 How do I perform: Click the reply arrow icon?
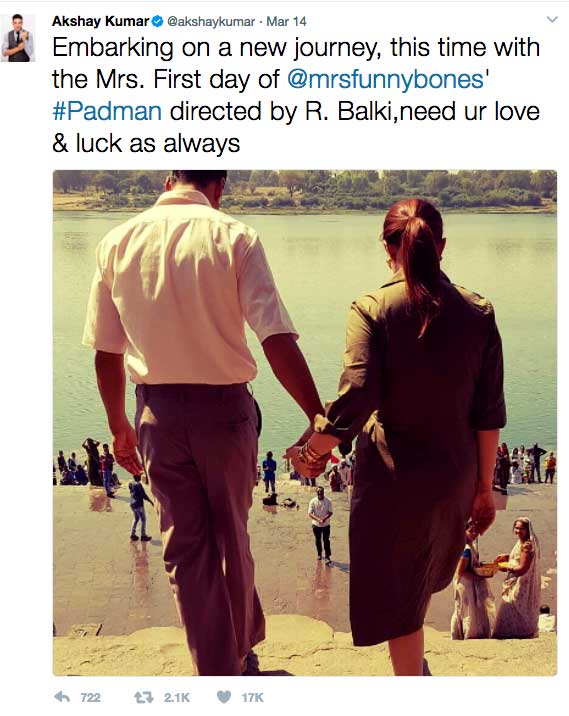coord(62,697)
